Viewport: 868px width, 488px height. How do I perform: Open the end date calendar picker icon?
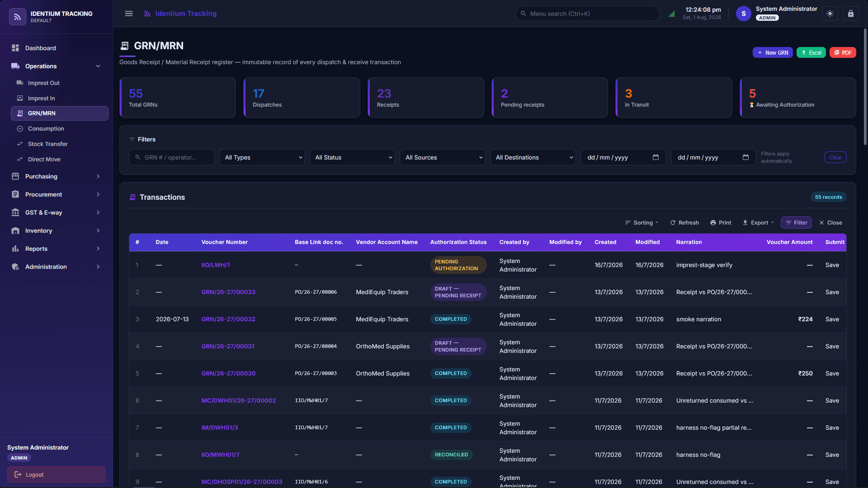click(x=745, y=157)
